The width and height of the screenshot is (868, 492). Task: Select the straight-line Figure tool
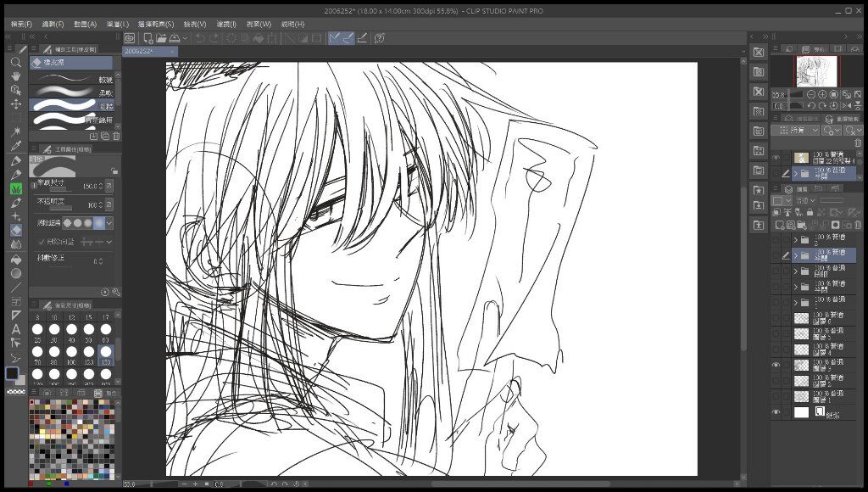tap(16, 287)
